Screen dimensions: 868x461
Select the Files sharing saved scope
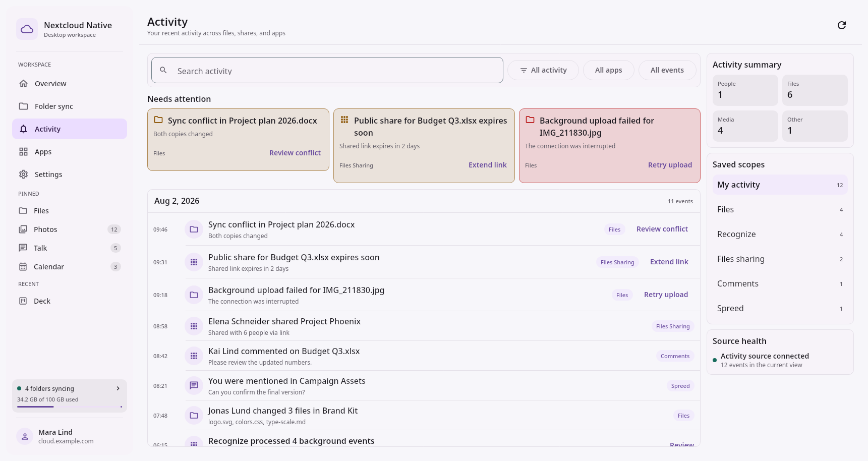tap(780, 259)
